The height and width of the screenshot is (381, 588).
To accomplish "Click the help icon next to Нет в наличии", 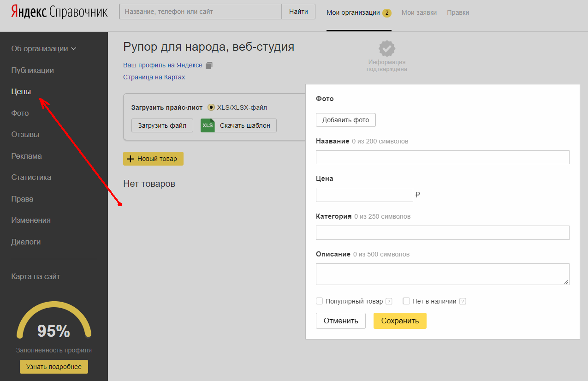I will click(463, 301).
